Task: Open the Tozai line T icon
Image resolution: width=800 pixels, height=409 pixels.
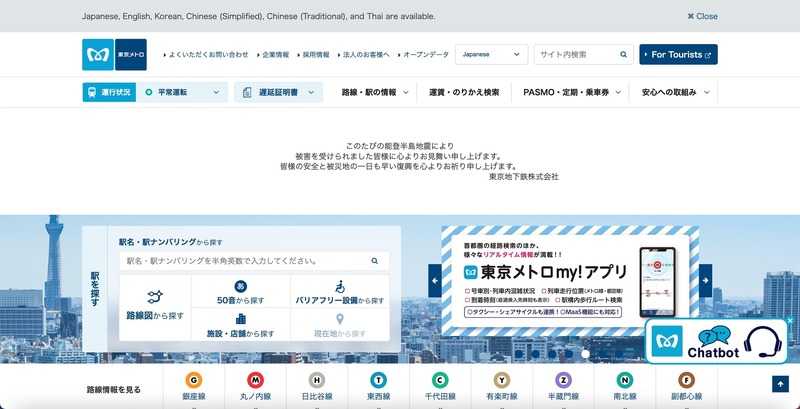Action: tap(378, 380)
